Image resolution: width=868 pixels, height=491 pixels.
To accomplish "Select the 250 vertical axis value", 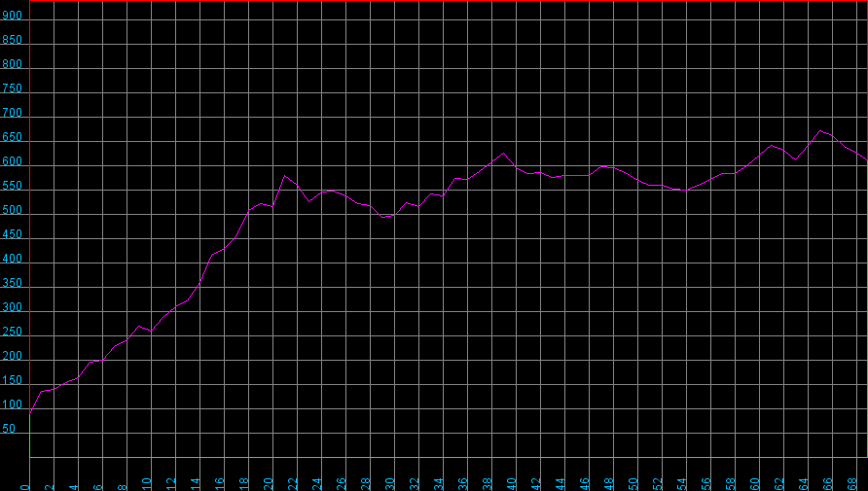I will [13, 332].
